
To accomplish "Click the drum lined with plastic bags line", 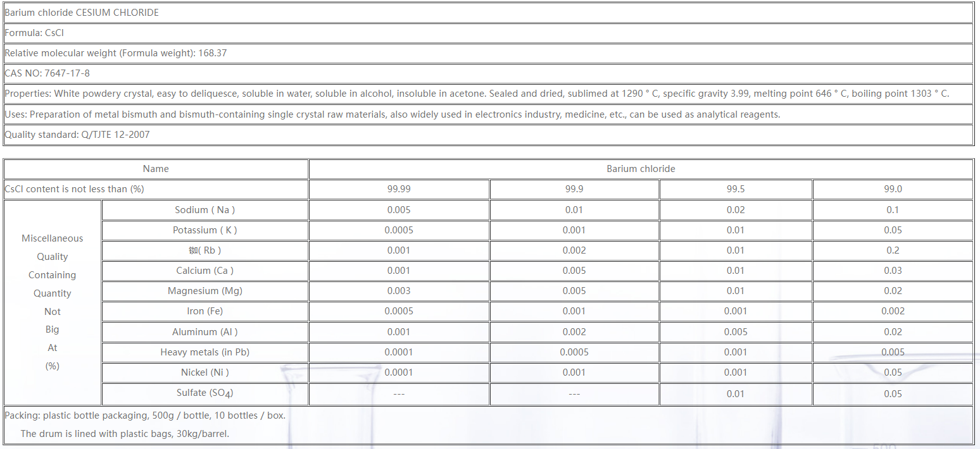I will coord(125,434).
